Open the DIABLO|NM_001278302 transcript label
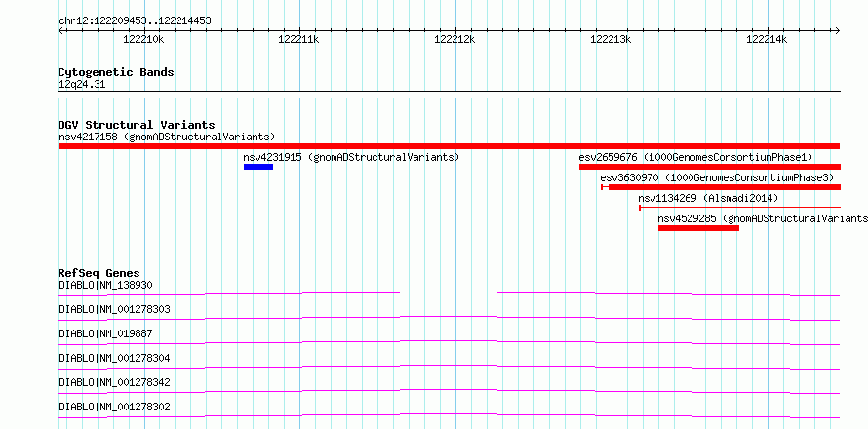The width and height of the screenshot is (868, 429). [114, 407]
